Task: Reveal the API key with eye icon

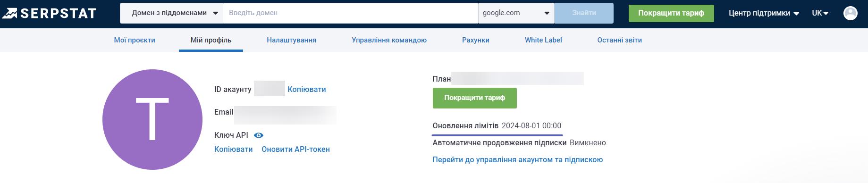Action: pos(259,135)
